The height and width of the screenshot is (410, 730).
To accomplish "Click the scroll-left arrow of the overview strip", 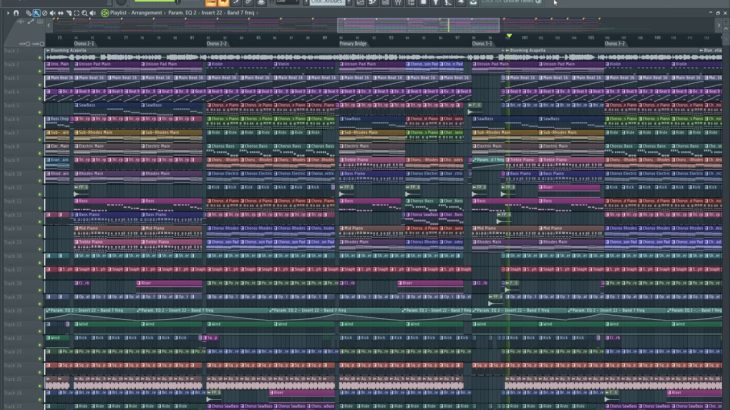I will (48, 25).
